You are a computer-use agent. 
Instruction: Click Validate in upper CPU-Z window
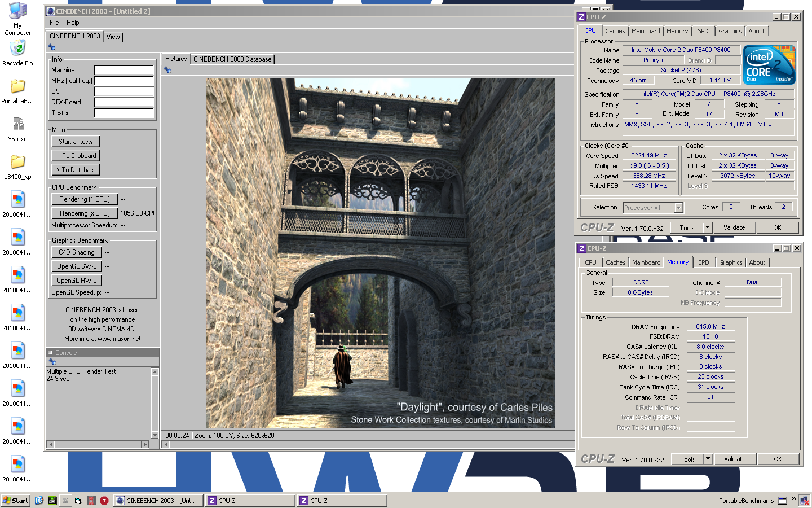click(x=734, y=227)
